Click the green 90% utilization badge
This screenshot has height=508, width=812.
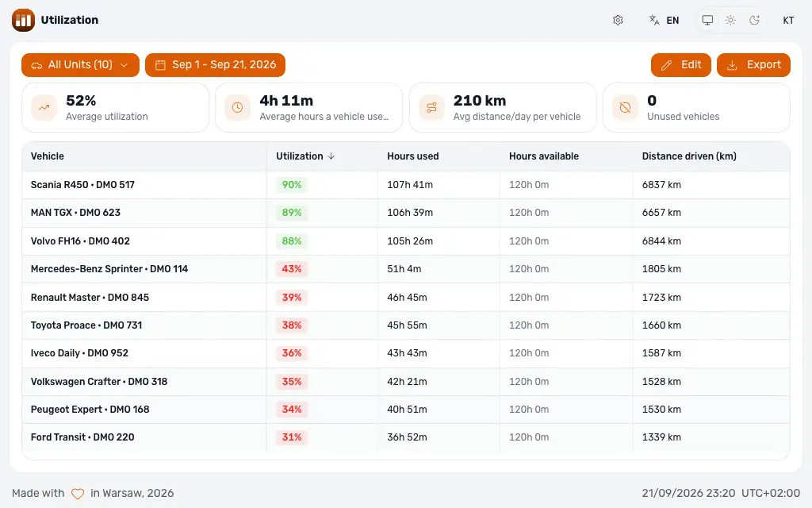click(292, 185)
